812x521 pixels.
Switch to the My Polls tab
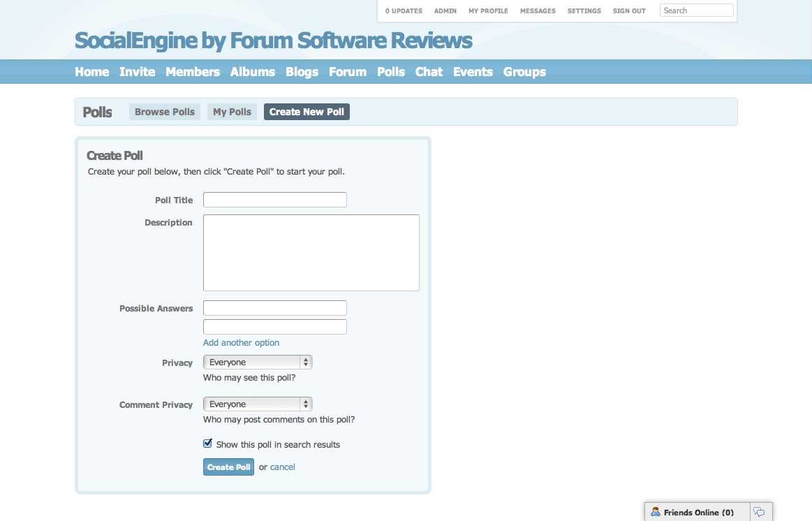(x=232, y=112)
